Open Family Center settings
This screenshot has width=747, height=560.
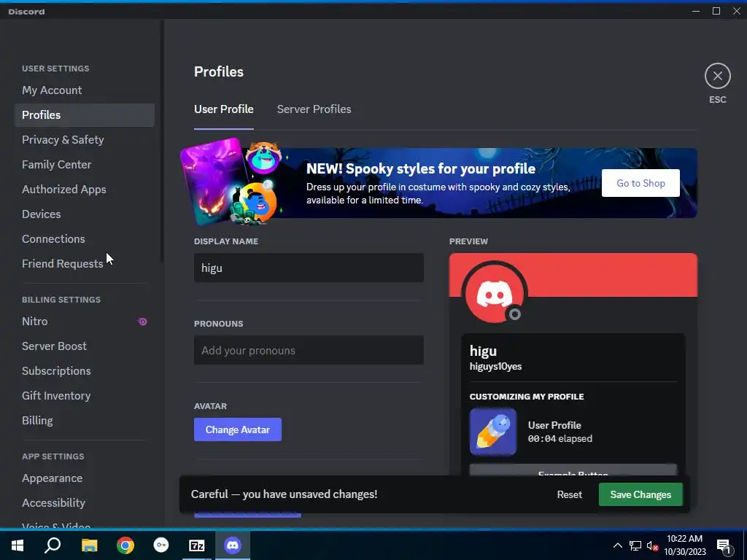tap(85, 164)
